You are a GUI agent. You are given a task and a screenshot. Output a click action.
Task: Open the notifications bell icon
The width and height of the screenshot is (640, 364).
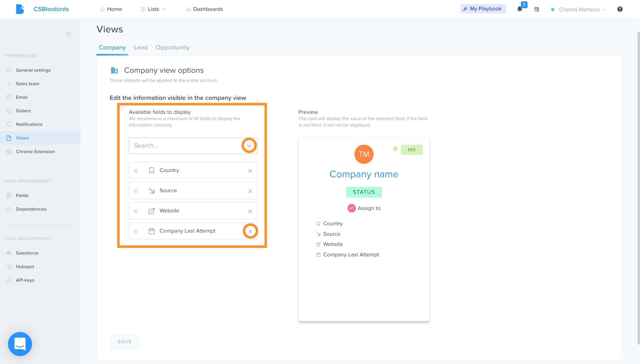pyautogui.click(x=520, y=9)
